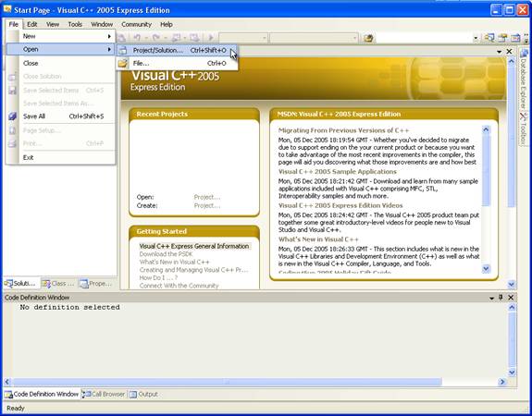
Task: Open Creating and Managing Visual C++ Pr... link
Action: click(193, 270)
